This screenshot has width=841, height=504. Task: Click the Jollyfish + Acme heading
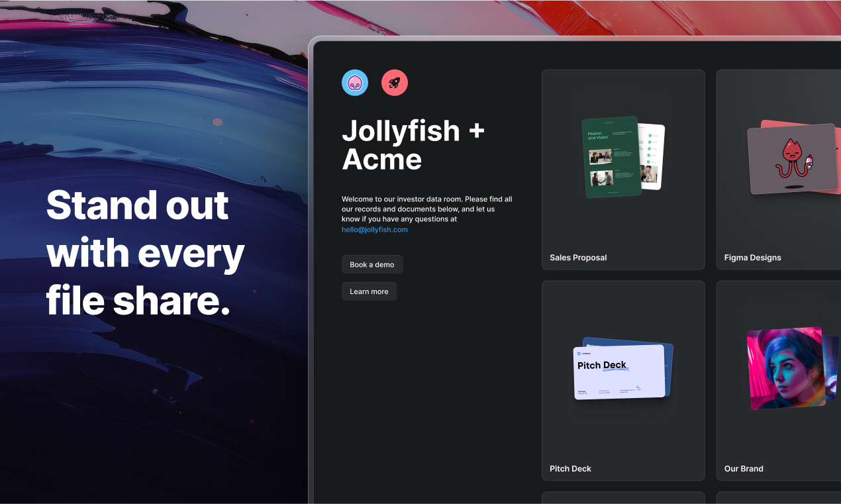[413, 145]
